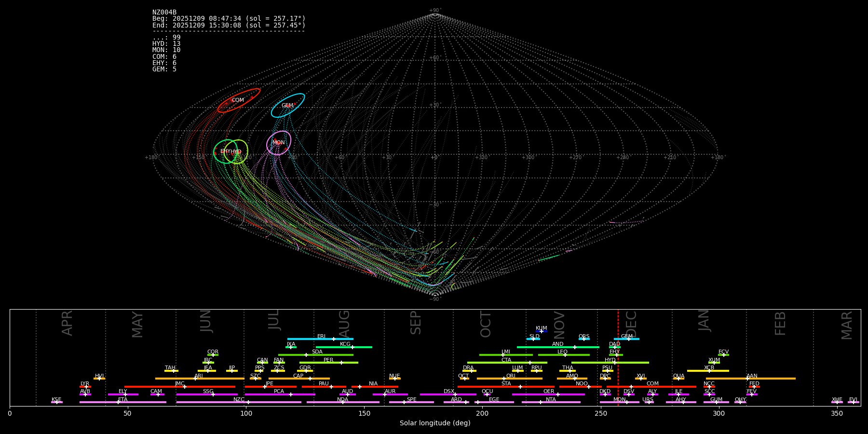This screenshot has height=434, width=868.
Task: Click the XCB shower label in the timeline
Action: point(709,368)
